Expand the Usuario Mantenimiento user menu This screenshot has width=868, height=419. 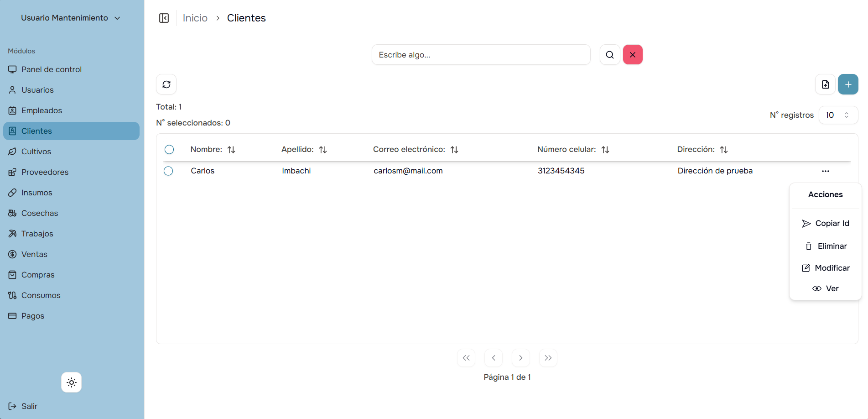[x=71, y=18]
